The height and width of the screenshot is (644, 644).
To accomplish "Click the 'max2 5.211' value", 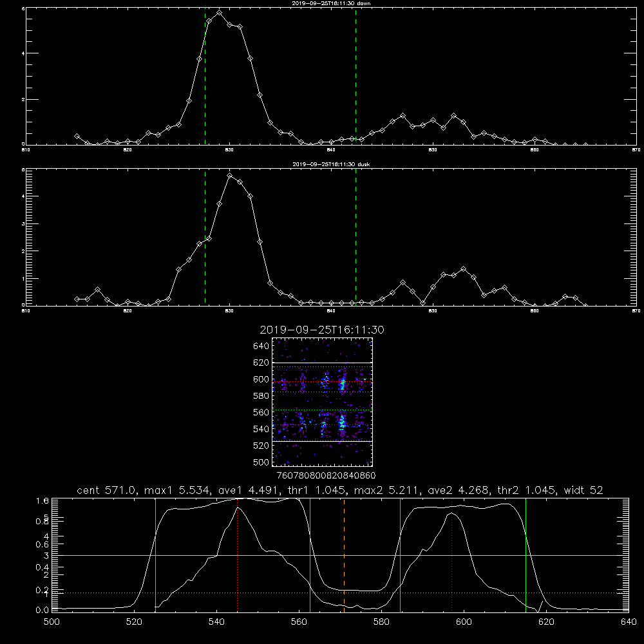I will (387, 490).
